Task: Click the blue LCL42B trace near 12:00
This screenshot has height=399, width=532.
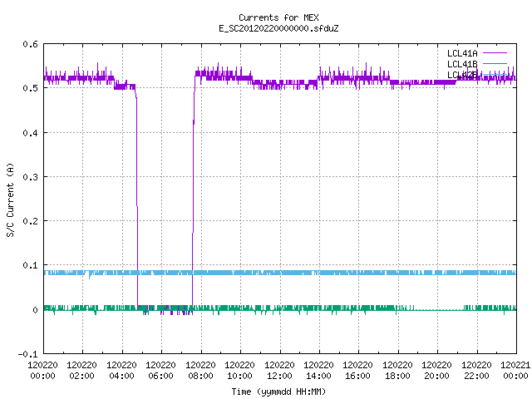Action: 280,273
